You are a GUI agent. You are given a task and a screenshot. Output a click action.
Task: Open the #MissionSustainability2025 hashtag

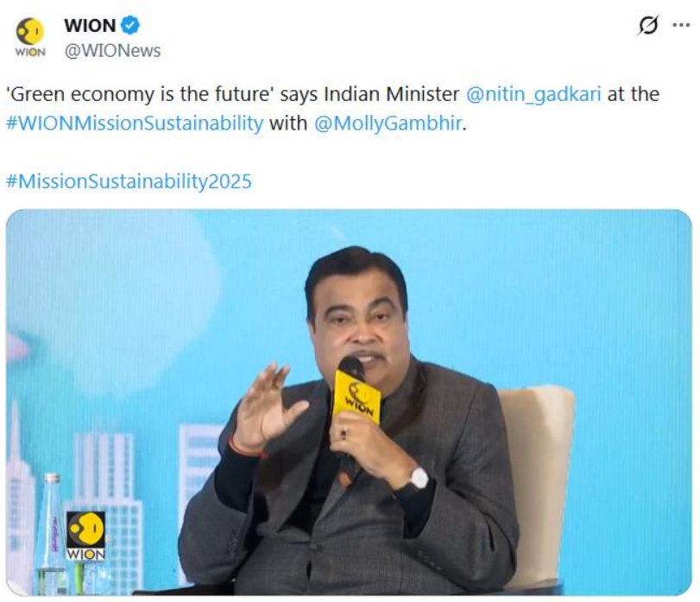pos(129,181)
